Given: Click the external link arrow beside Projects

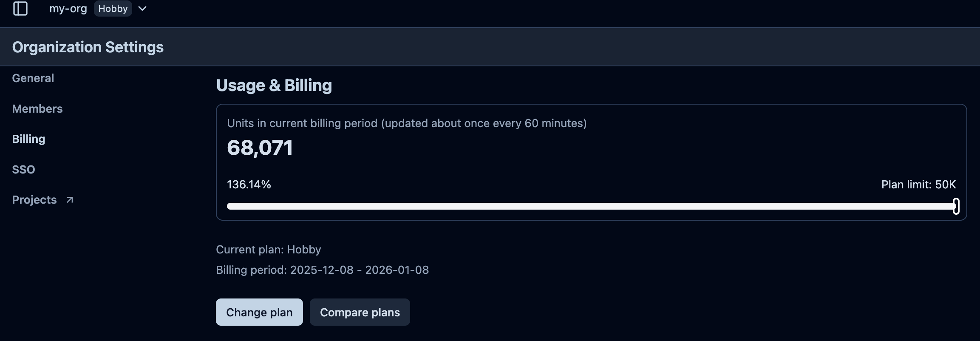Looking at the screenshot, I should pyautogui.click(x=70, y=200).
